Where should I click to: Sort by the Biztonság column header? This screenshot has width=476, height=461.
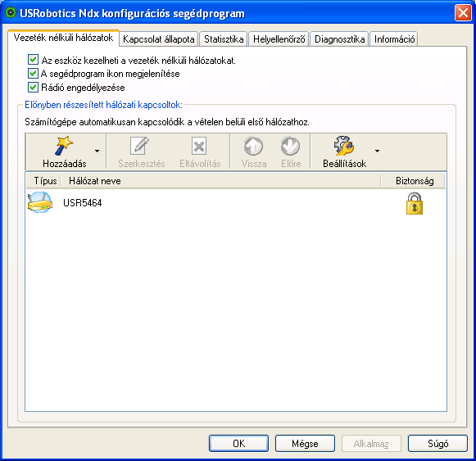tap(413, 181)
